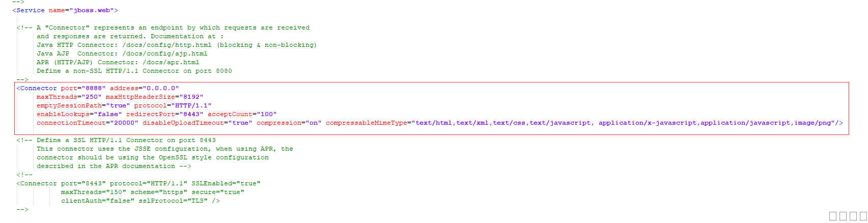Click the Service tag name
Viewport: 868px width, 223px height.
[31, 10]
